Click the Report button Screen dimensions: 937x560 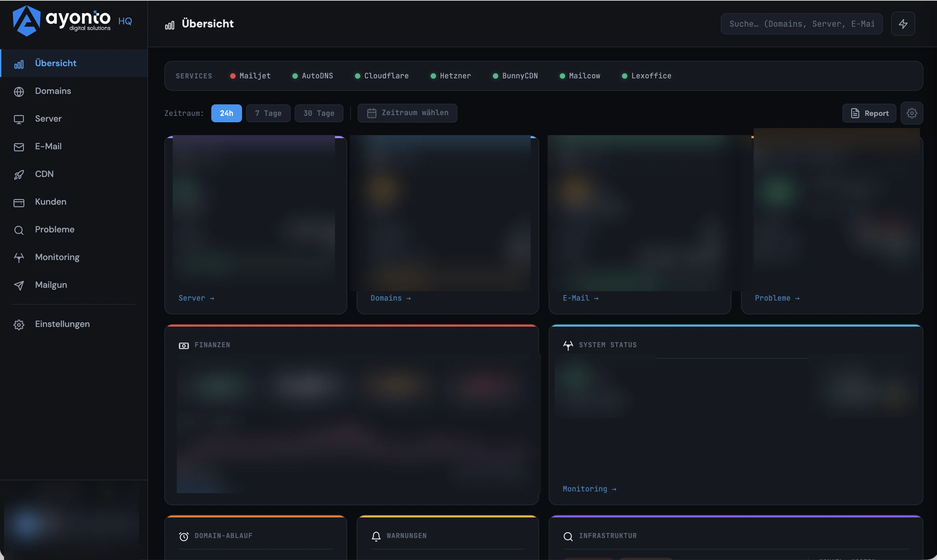[869, 113]
